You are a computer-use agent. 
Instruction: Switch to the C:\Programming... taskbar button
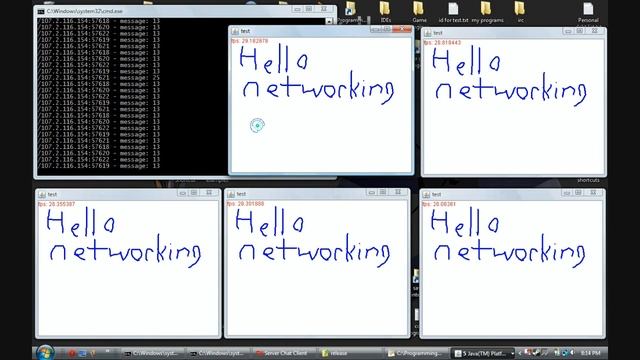click(x=416, y=353)
